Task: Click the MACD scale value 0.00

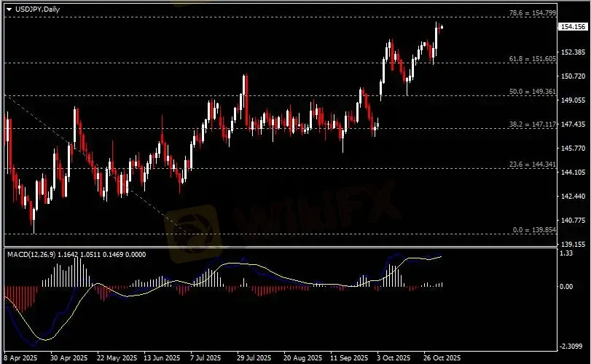Action: pyautogui.click(x=566, y=287)
